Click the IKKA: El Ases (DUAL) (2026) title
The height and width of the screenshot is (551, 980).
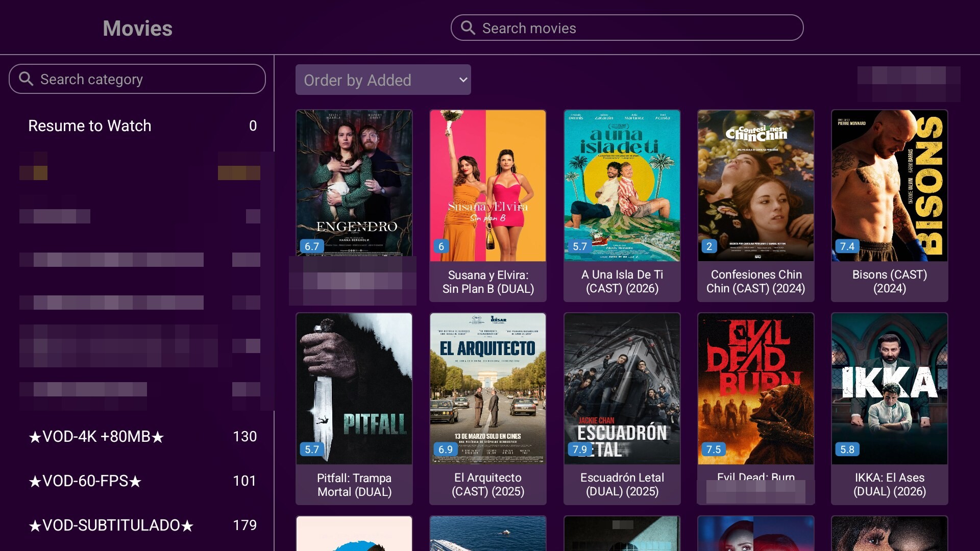tap(890, 484)
